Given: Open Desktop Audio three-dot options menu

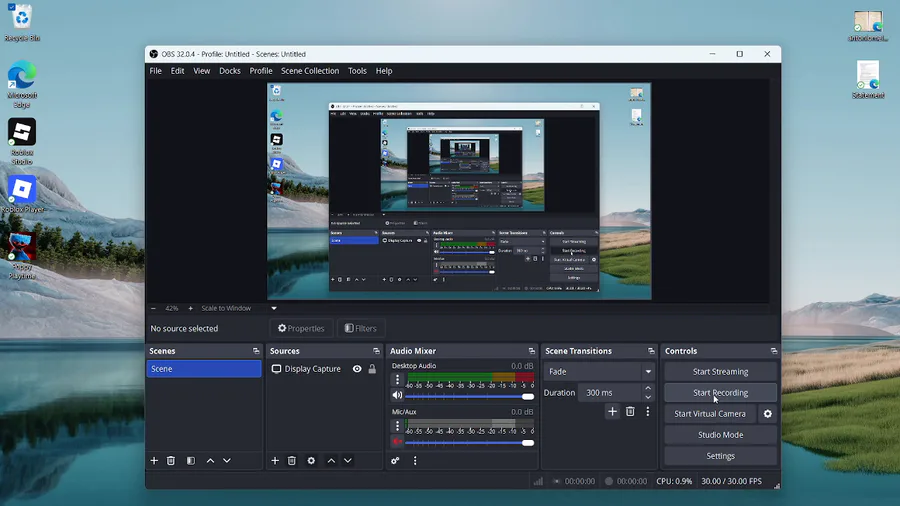Looking at the screenshot, I should (x=397, y=380).
